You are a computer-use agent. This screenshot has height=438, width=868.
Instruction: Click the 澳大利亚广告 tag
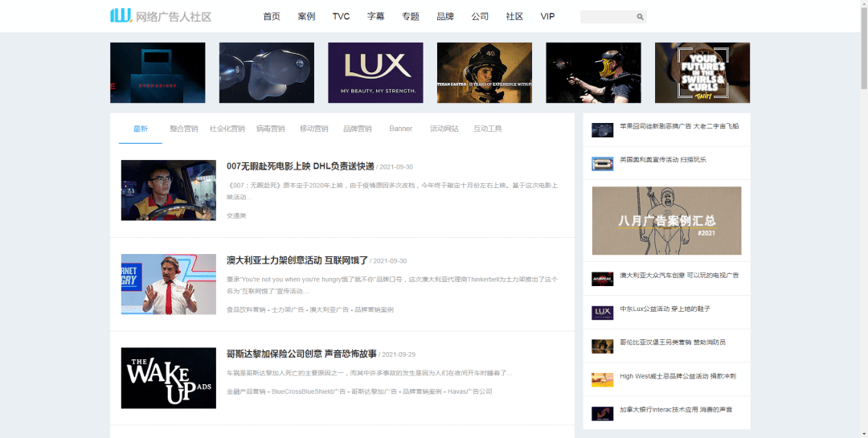coord(330,309)
